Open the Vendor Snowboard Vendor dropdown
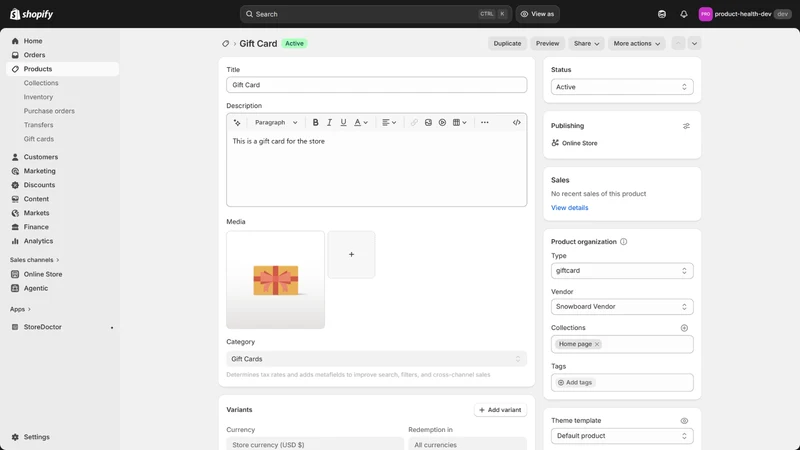 point(622,307)
